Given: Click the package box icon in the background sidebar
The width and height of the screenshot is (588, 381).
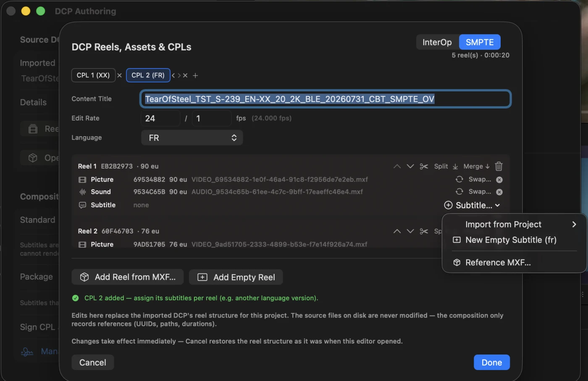Looking at the screenshot, I should 33,158.
